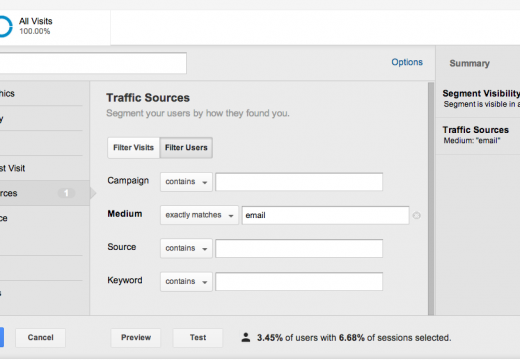Click the Cancel button
This screenshot has height=360, width=520.
[x=40, y=338]
